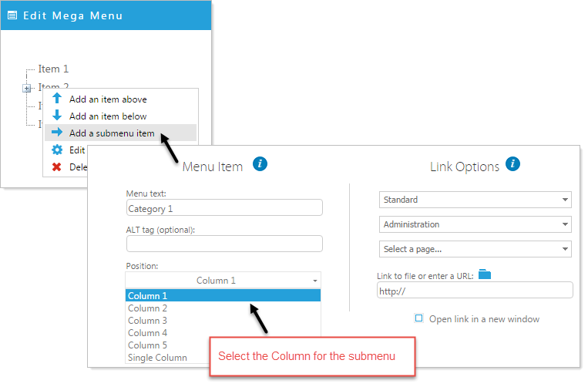588x387 pixels.
Task: Click the blue down arrow icon
Action: pyautogui.click(x=57, y=115)
